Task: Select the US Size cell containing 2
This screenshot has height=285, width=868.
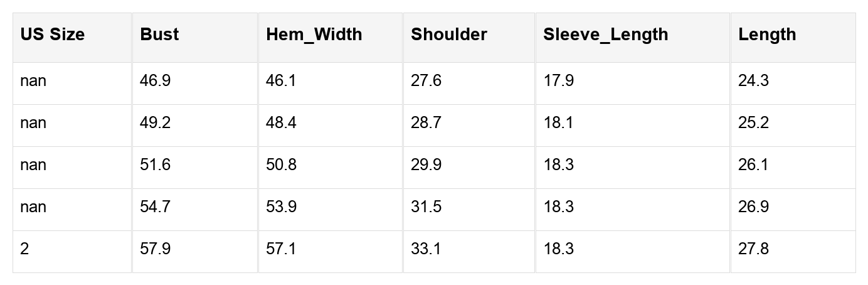Action: click(x=24, y=249)
